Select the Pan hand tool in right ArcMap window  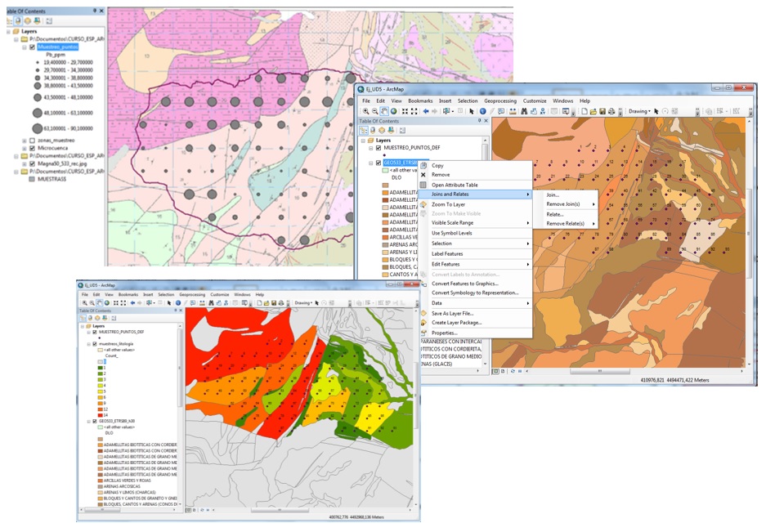point(384,112)
